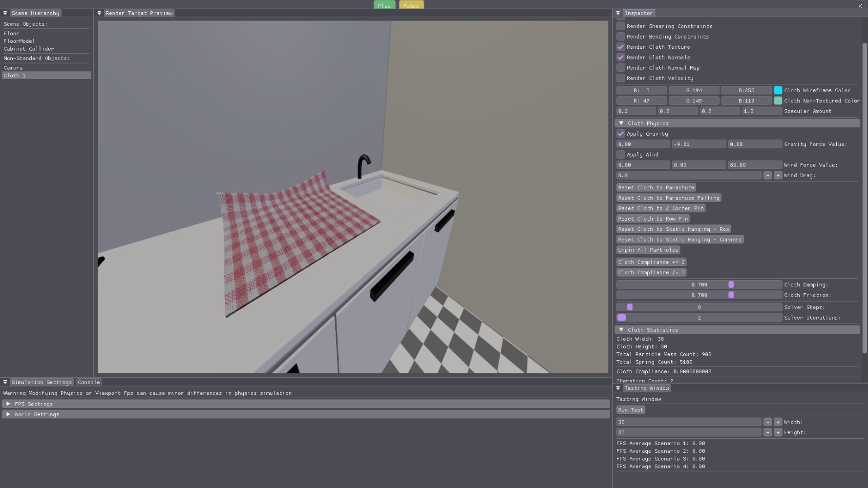Screen dimensions: 868x488
Task: Enable Render Bending Constraints checkbox
Action: (620, 37)
